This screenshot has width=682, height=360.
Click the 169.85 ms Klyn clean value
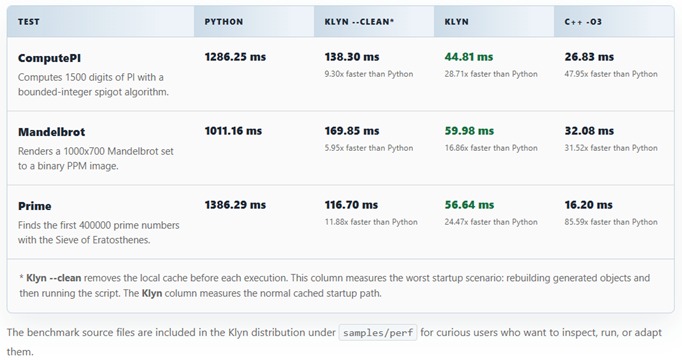click(x=352, y=131)
